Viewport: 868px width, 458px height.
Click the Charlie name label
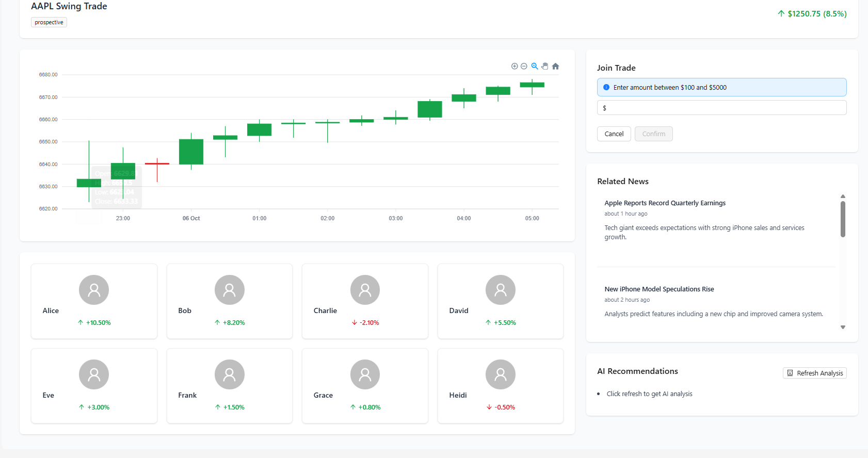point(325,310)
